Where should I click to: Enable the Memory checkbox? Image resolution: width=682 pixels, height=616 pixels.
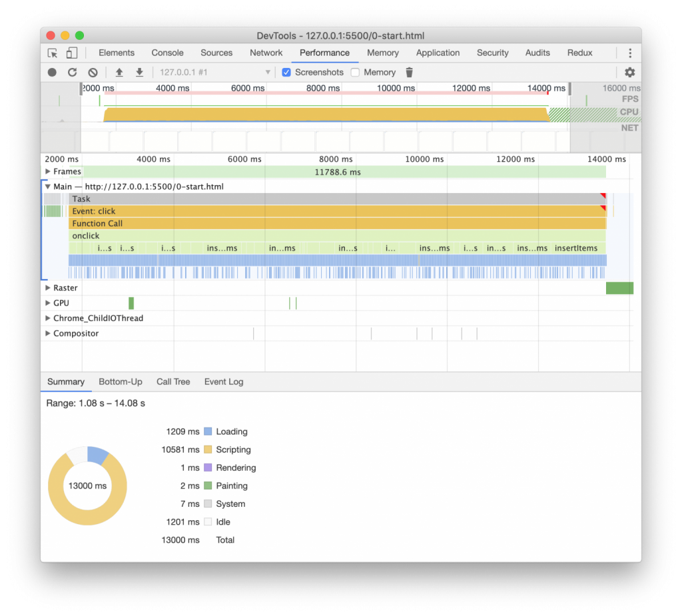[356, 72]
